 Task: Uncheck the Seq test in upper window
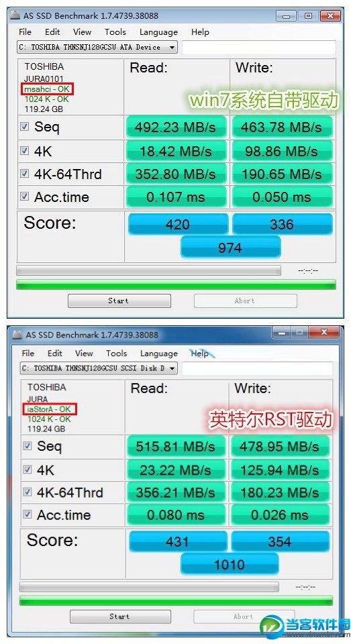pyautogui.click(x=25, y=127)
